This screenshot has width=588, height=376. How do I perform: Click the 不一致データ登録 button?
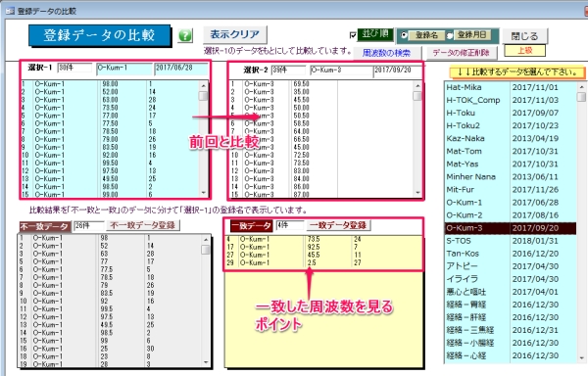[143, 225]
